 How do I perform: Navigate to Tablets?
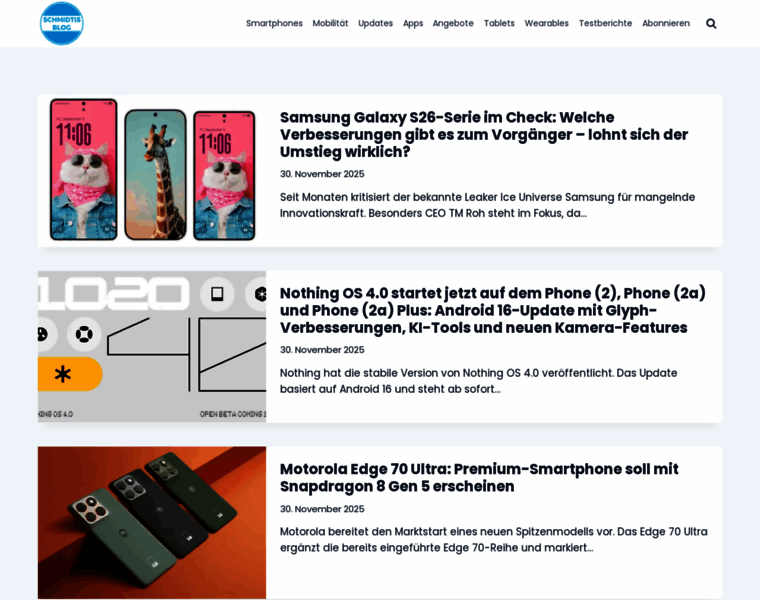tap(499, 23)
